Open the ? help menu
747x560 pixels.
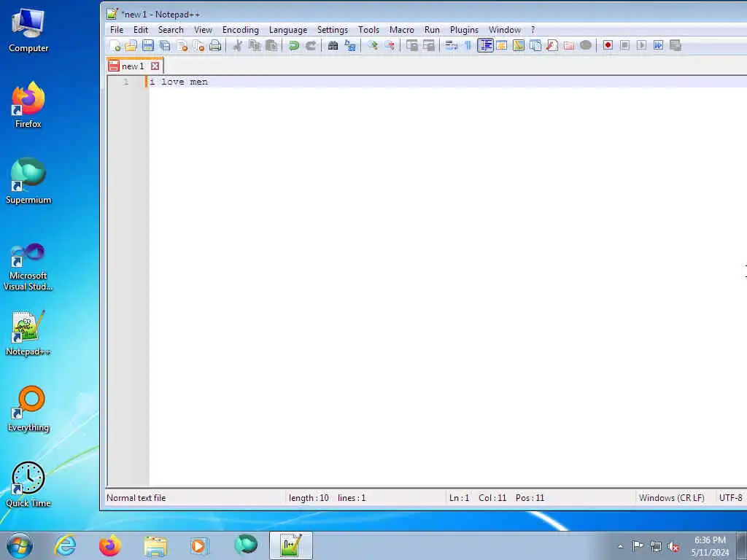click(533, 30)
